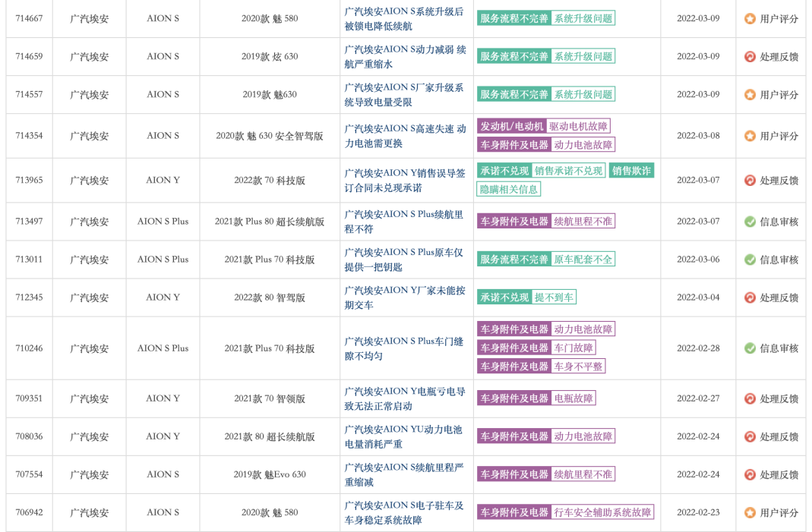812x532 pixels.
Task: Open complaint 广汽埃安AION S动力减弱 续航严重缩水
Action: click(x=405, y=56)
